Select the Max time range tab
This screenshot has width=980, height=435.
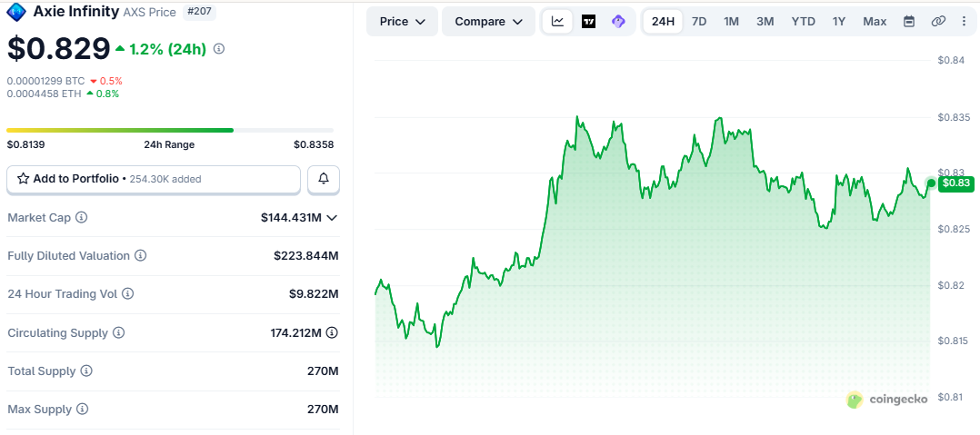tap(875, 21)
